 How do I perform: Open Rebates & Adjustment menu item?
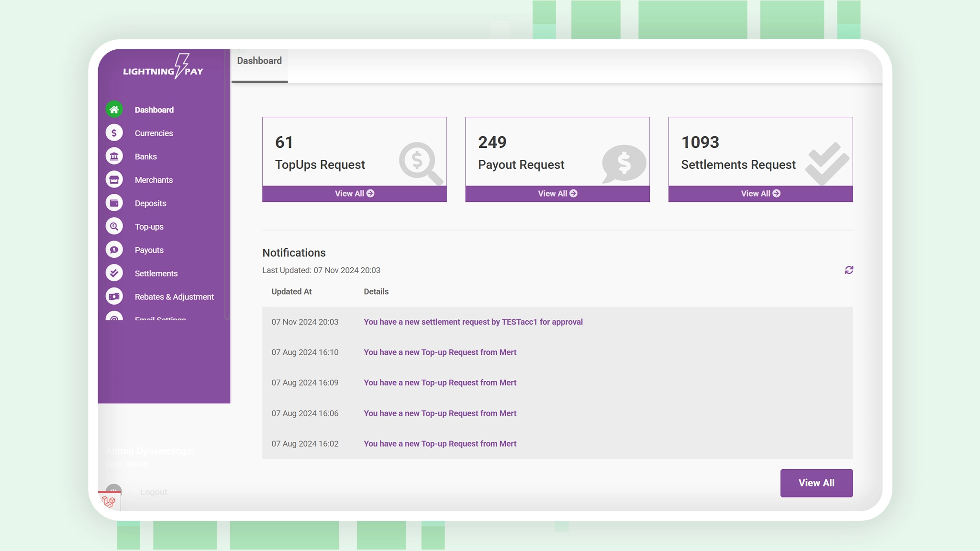coord(174,297)
